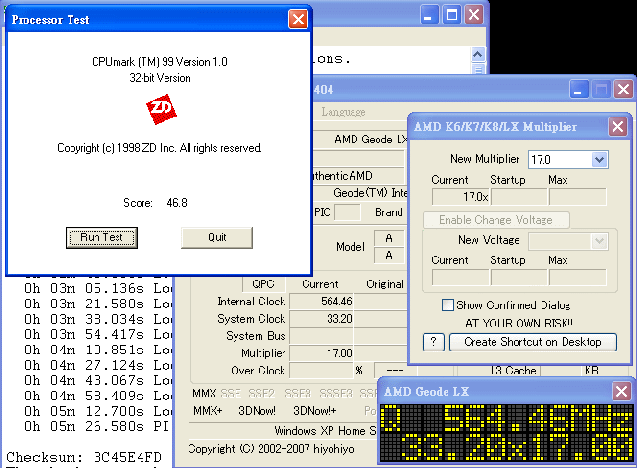Click the Internal Clock value 564.46
Screen dimensions: 637x468
click(x=321, y=301)
